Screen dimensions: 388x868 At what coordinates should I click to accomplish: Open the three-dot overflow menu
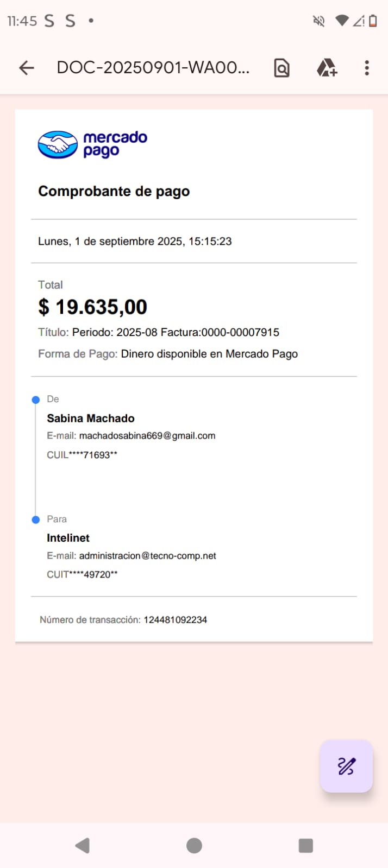coord(367,68)
